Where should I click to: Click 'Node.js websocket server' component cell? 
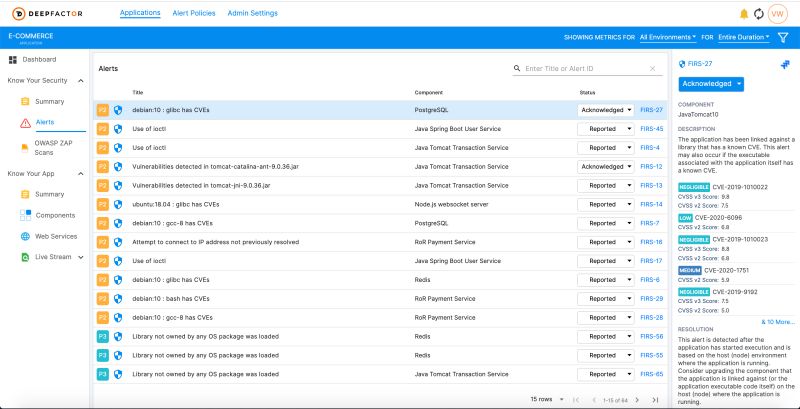click(452, 204)
